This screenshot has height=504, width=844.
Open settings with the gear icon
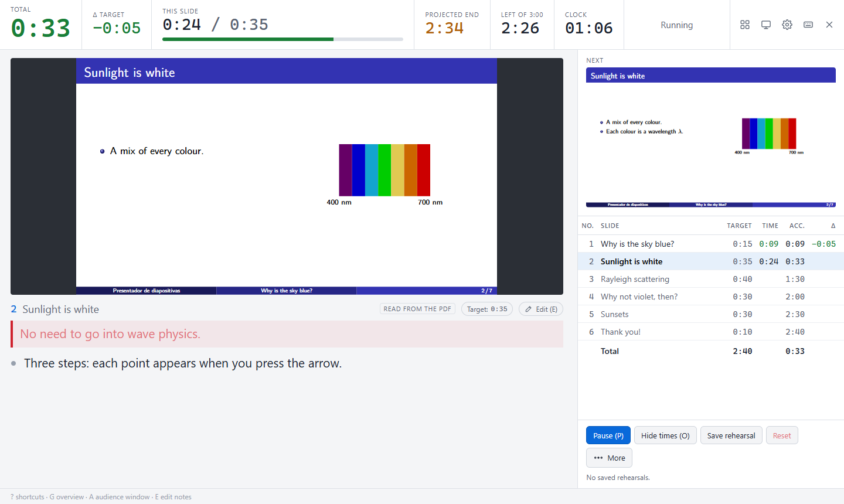point(787,25)
